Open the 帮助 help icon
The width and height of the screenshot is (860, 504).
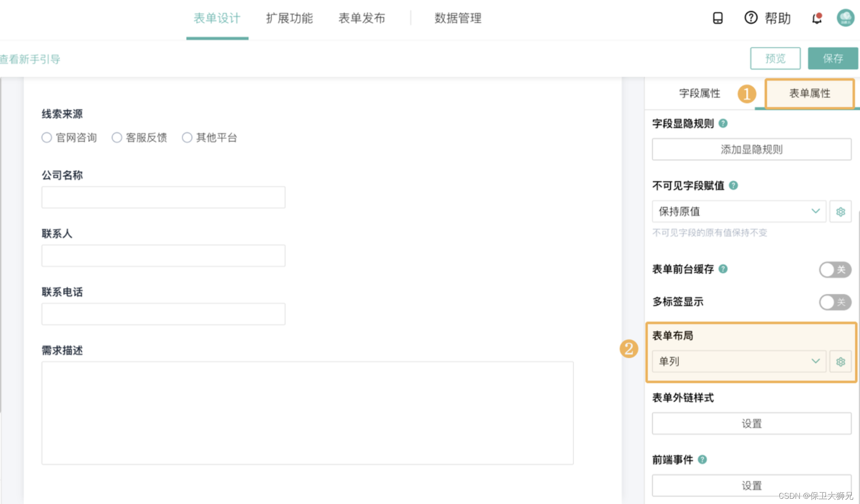pyautogui.click(x=751, y=18)
